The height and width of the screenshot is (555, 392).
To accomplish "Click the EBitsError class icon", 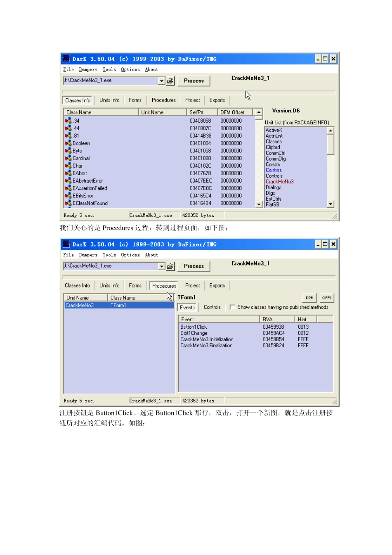I will pos(68,196).
